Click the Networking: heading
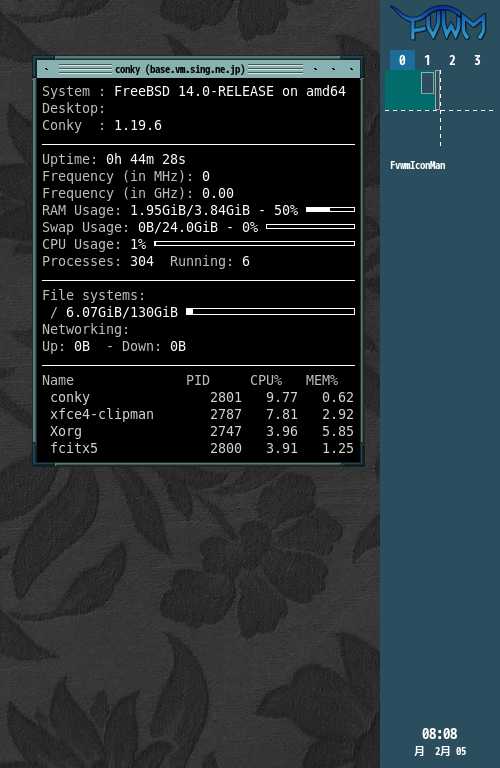 coord(86,329)
